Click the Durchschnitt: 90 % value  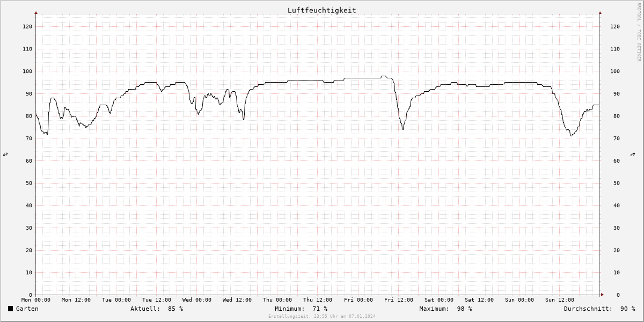(x=599, y=309)
